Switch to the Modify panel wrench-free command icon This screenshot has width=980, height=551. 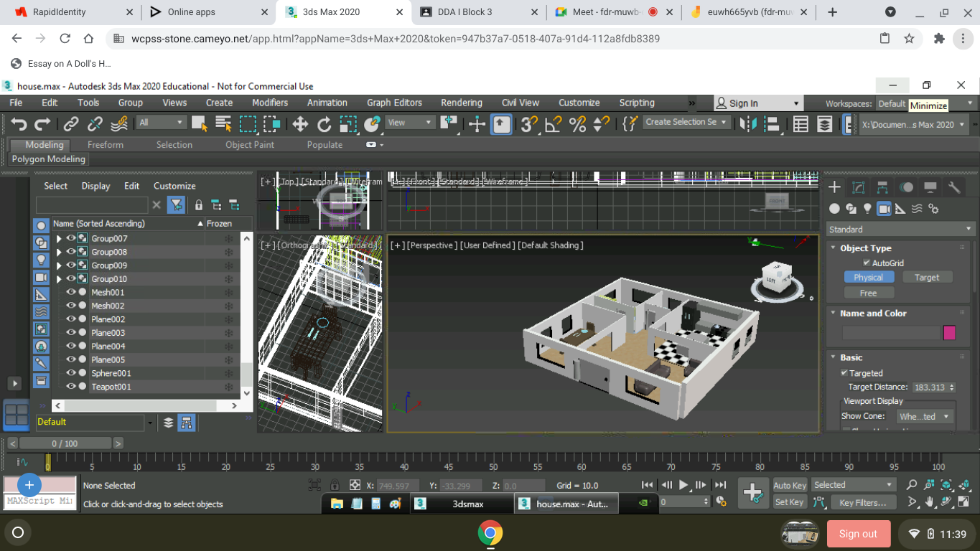859,187
